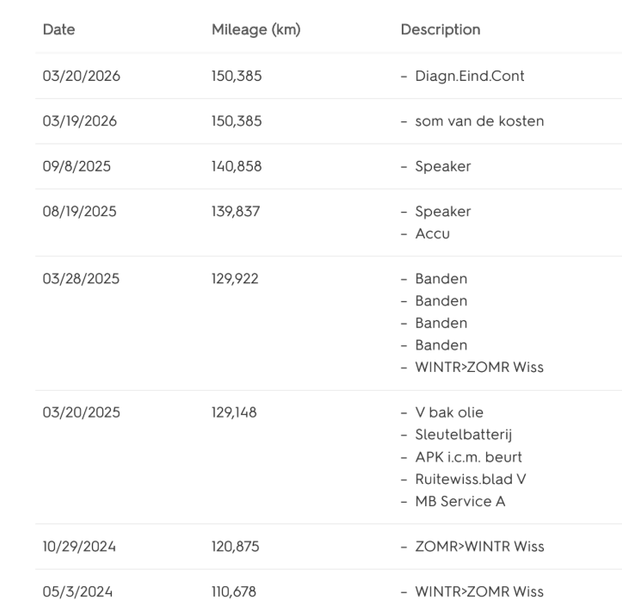
Task: Select the 'MB Service A' item
Action: coord(460,500)
